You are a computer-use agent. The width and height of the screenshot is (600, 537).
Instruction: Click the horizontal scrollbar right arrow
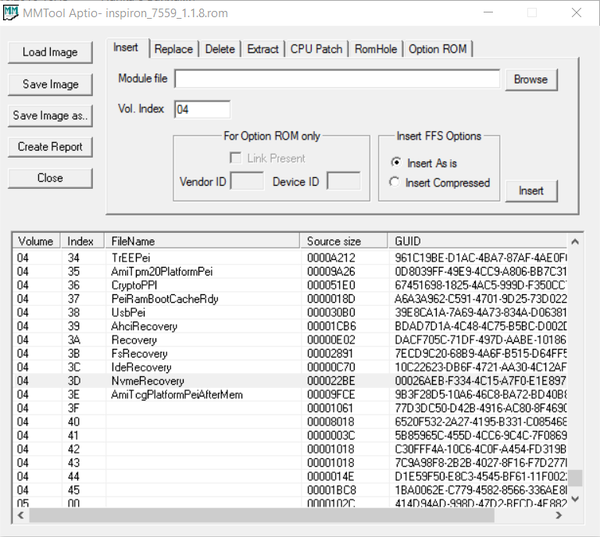click(x=559, y=515)
